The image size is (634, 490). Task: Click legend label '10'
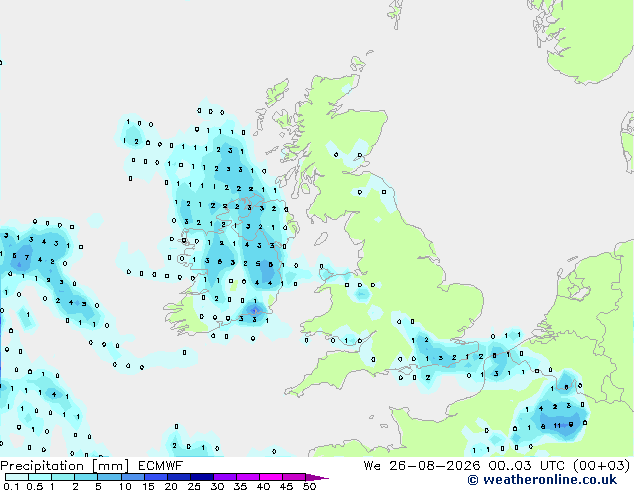pyautogui.click(x=125, y=486)
